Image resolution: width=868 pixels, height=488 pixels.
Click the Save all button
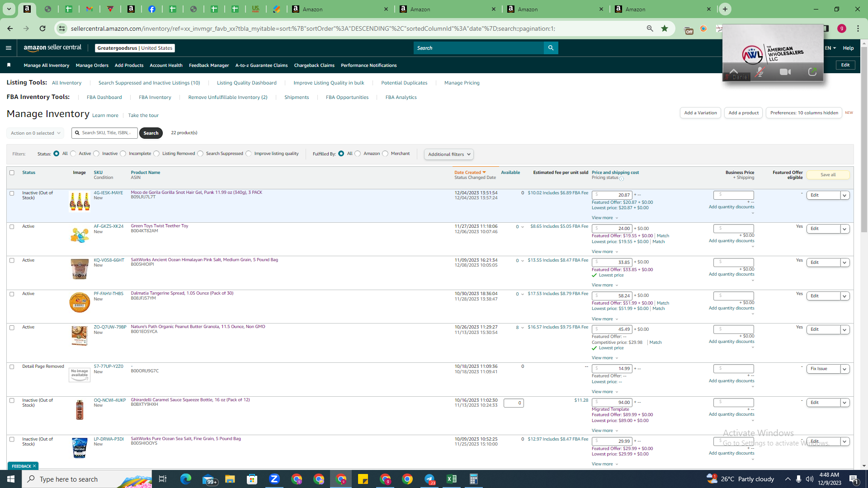coord(828,175)
